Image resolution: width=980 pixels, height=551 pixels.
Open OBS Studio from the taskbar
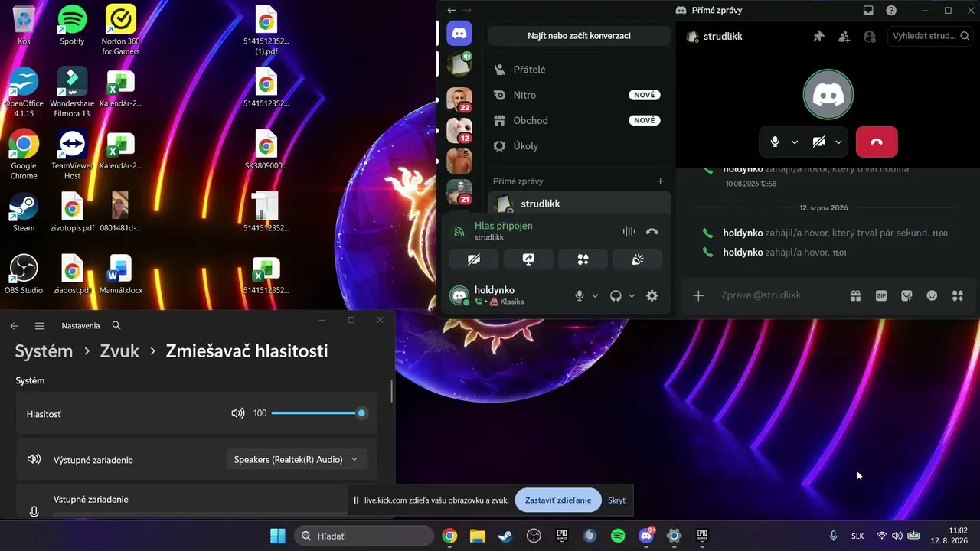[x=534, y=536]
